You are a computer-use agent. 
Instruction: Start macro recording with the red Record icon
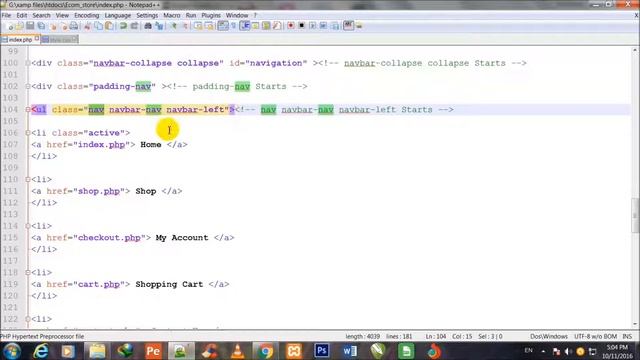291,26
